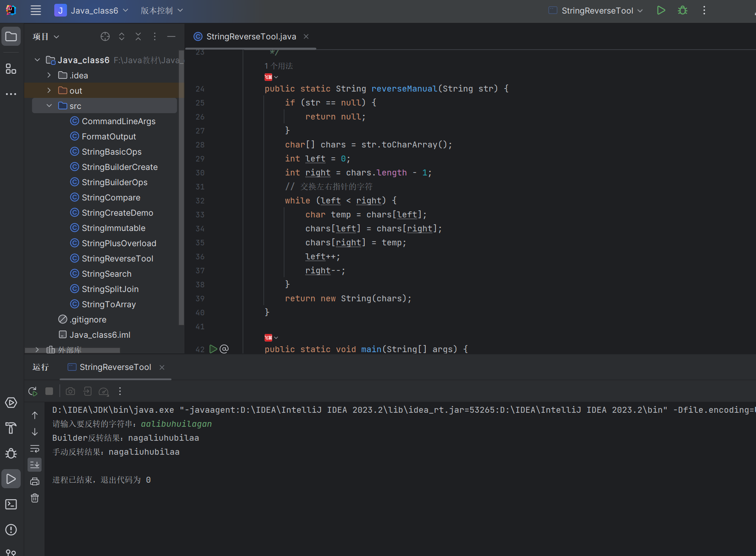Click the "1 个用法" usages hint

[279, 66]
